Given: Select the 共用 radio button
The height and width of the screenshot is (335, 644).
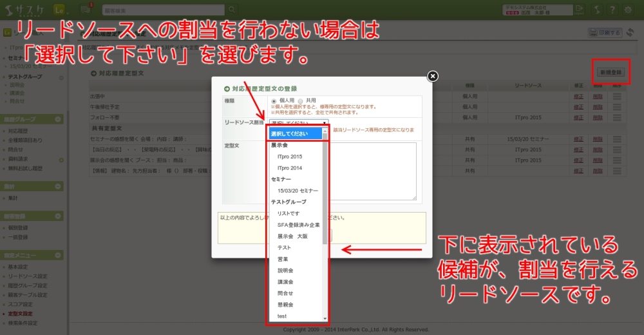Looking at the screenshot, I should point(300,101).
